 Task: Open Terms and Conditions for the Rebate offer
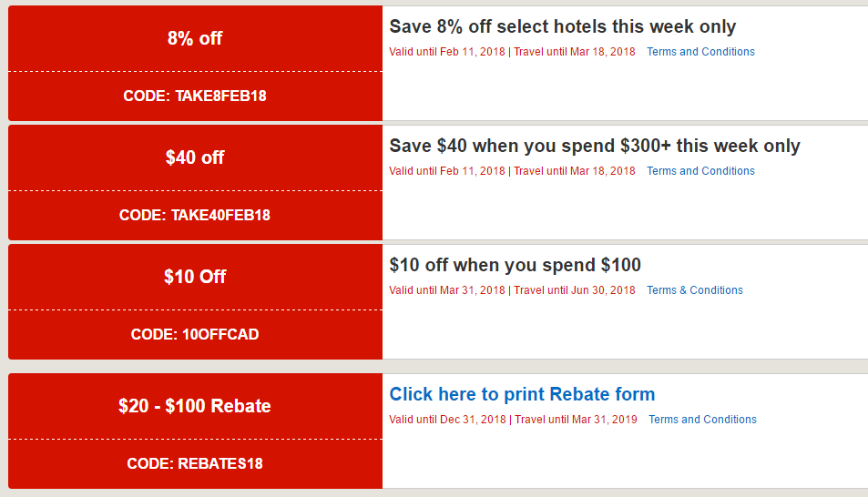(702, 420)
